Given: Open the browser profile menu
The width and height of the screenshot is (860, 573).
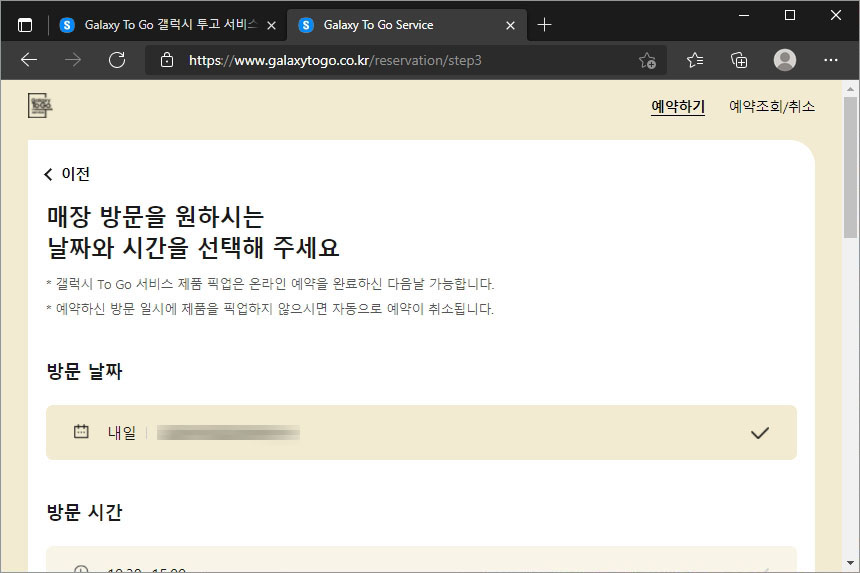Looking at the screenshot, I should click(785, 60).
